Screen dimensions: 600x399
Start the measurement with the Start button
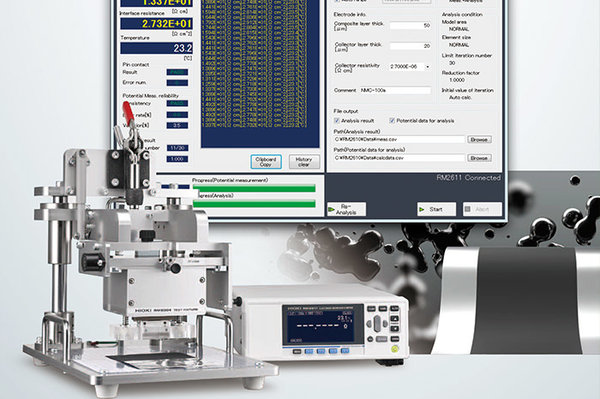(436, 209)
